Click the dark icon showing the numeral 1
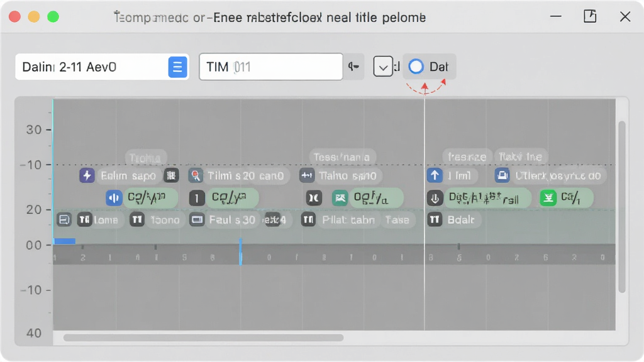 click(x=197, y=198)
